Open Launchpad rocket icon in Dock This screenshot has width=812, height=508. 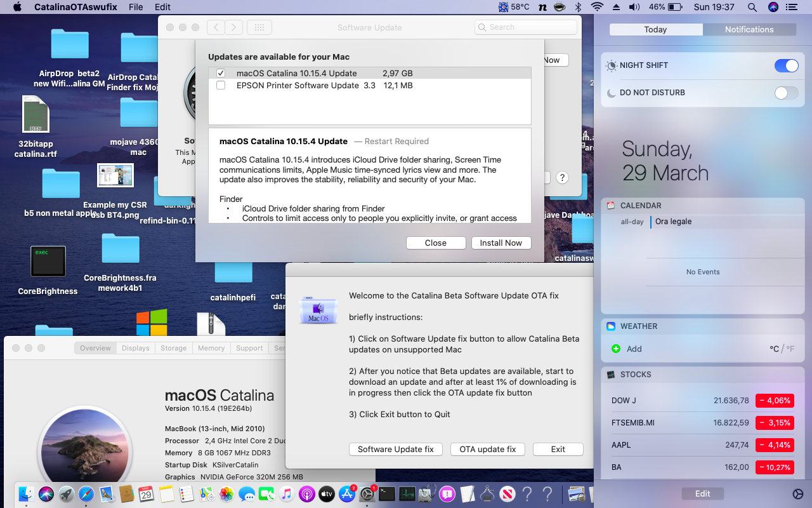67,493
